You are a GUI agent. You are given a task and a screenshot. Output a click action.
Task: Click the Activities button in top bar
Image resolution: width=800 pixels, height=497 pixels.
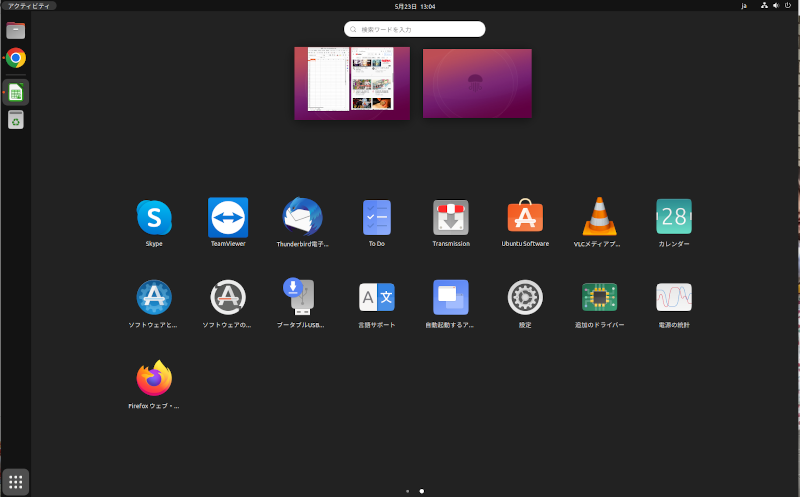[29, 6]
